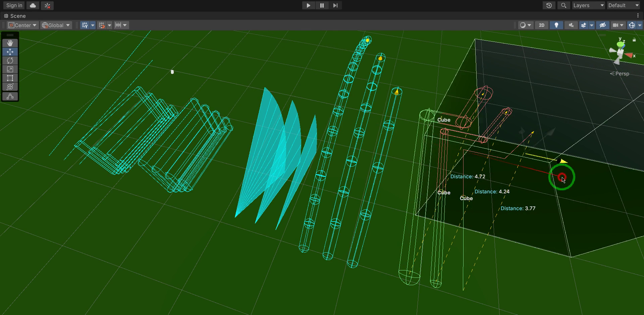Open the Default layout dropdown

pyautogui.click(x=623, y=5)
